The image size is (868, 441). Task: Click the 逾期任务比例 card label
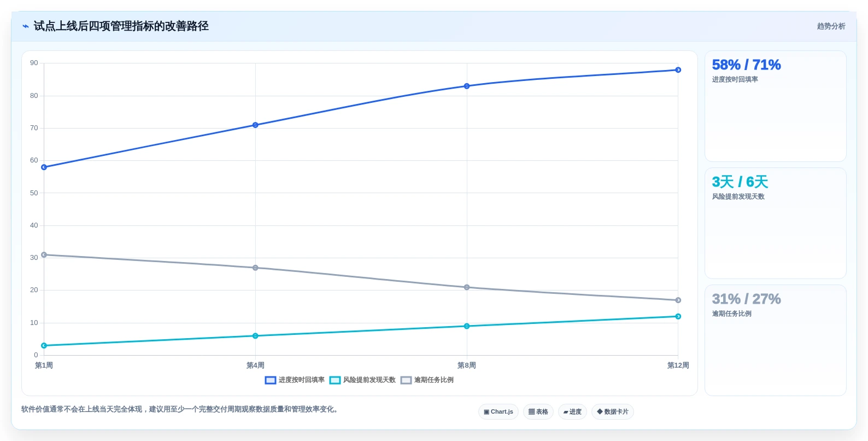[731, 314]
